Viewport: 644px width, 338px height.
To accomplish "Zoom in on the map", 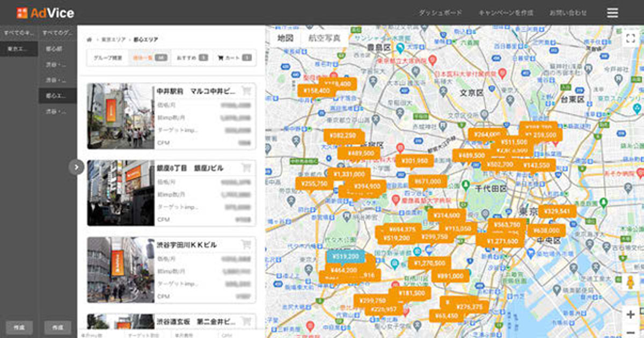I will [x=631, y=314].
